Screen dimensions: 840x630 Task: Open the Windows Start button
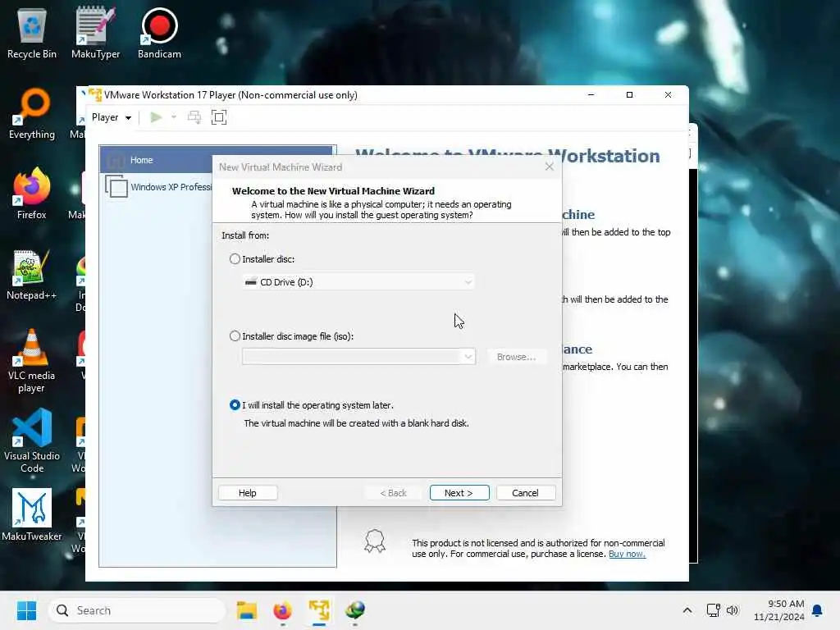pyautogui.click(x=26, y=610)
